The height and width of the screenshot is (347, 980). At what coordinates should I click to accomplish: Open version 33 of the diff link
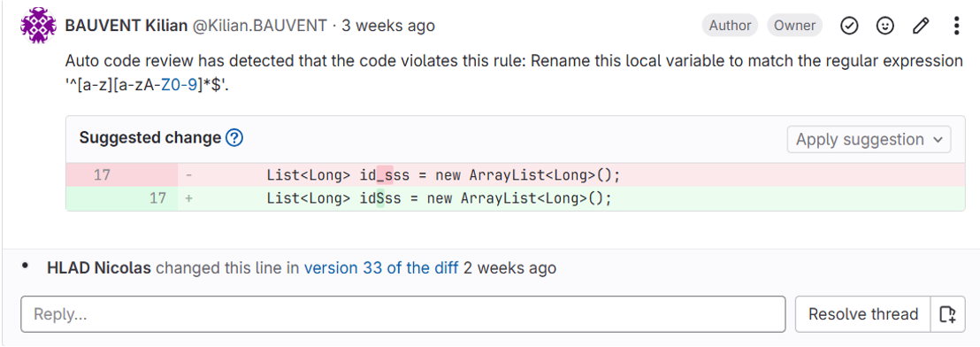click(x=381, y=268)
